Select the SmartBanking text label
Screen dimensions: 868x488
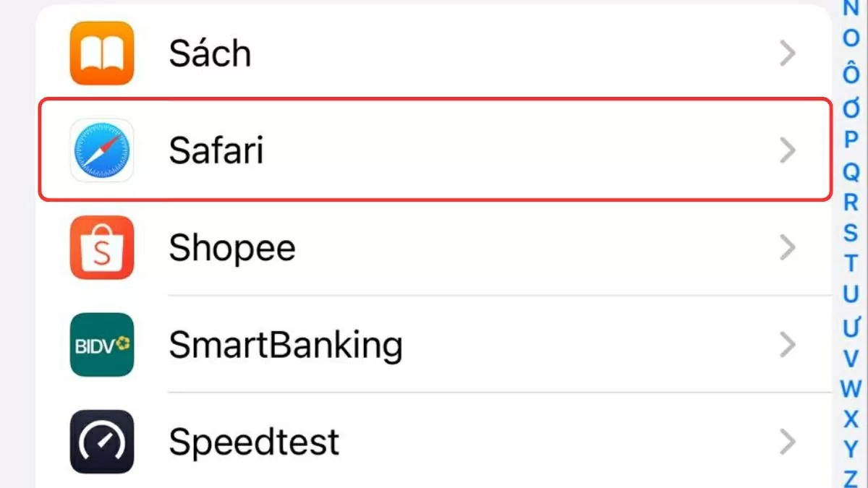pyautogui.click(x=285, y=346)
